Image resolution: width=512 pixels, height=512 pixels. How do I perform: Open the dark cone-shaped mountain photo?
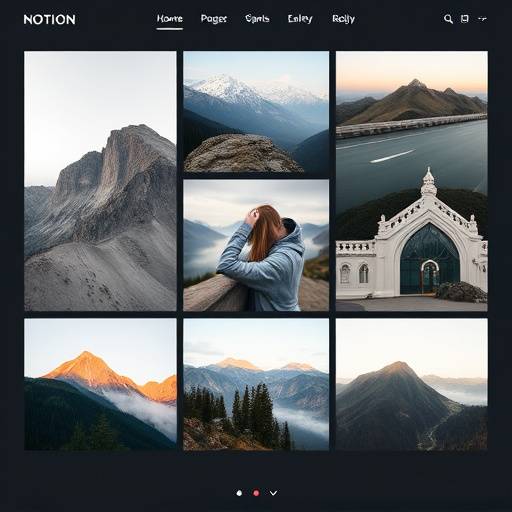click(412, 384)
